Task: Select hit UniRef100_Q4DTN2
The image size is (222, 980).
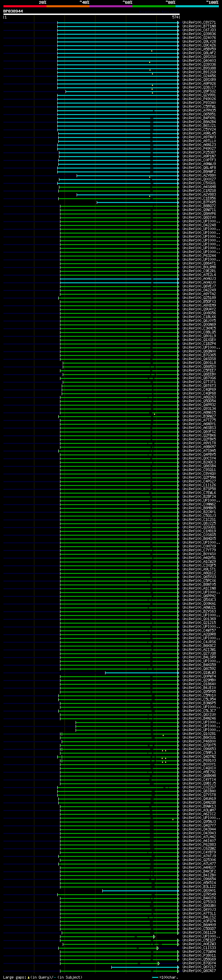Action: tap(199, 756)
